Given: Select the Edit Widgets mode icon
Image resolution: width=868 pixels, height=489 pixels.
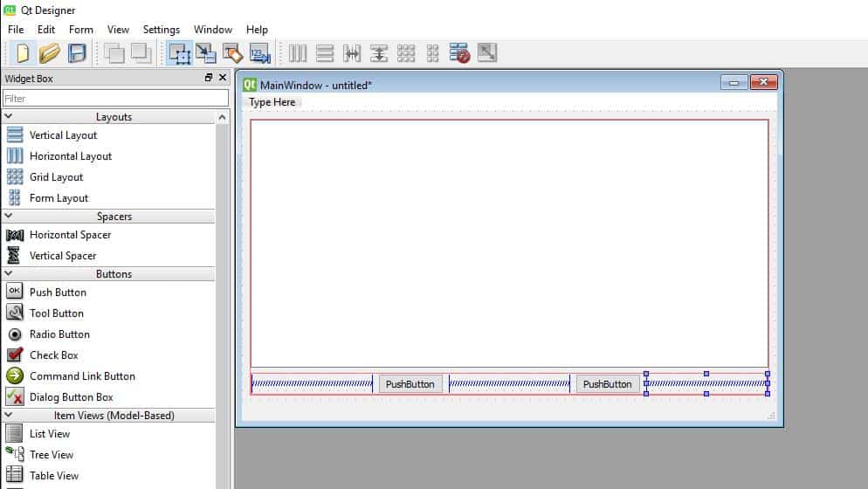Looking at the screenshot, I should 179,53.
